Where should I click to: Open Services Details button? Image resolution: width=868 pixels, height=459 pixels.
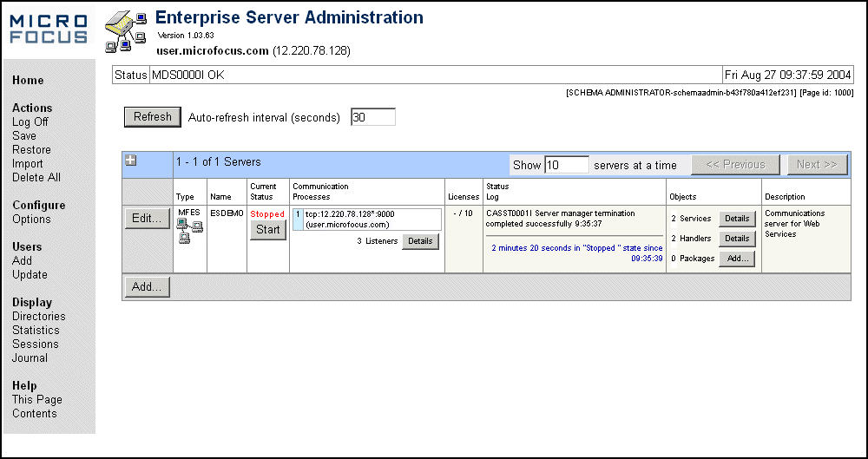[x=737, y=219]
